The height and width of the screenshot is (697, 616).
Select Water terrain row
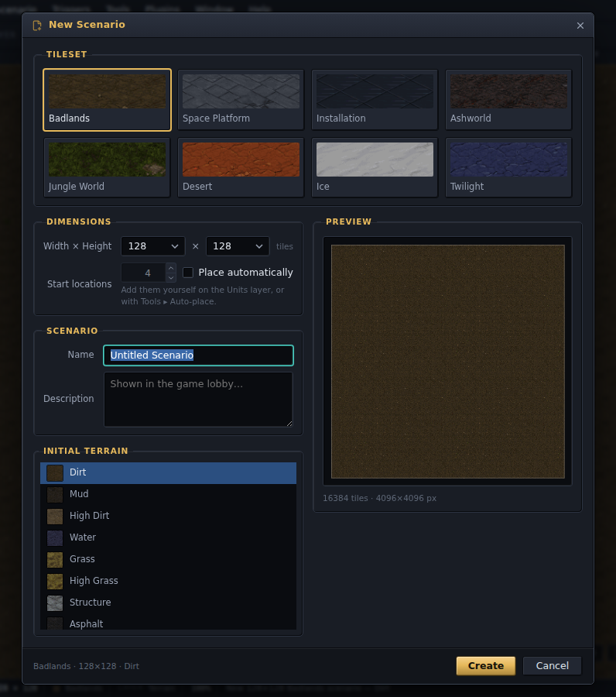tap(169, 538)
